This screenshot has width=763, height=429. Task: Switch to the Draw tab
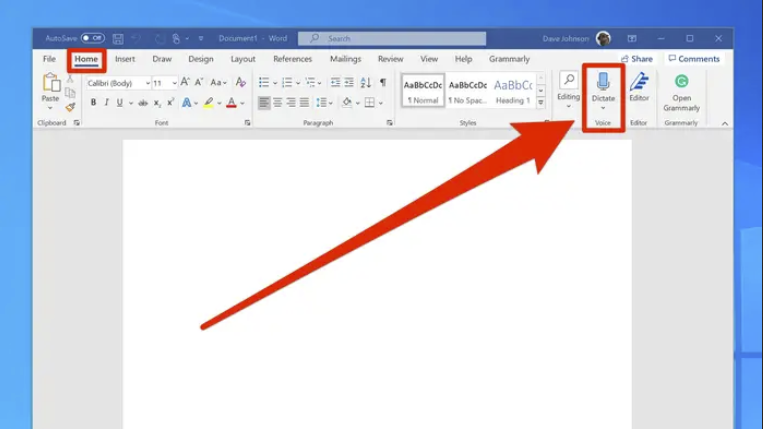(162, 59)
